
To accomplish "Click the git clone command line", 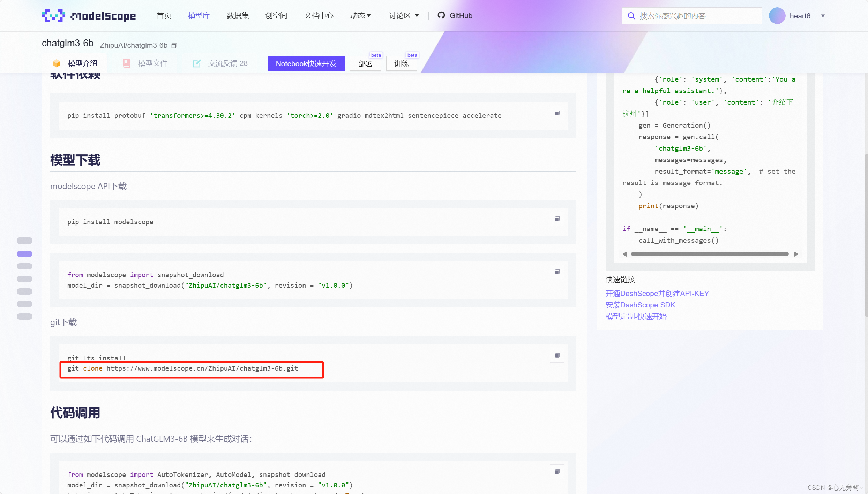I will click(x=183, y=368).
